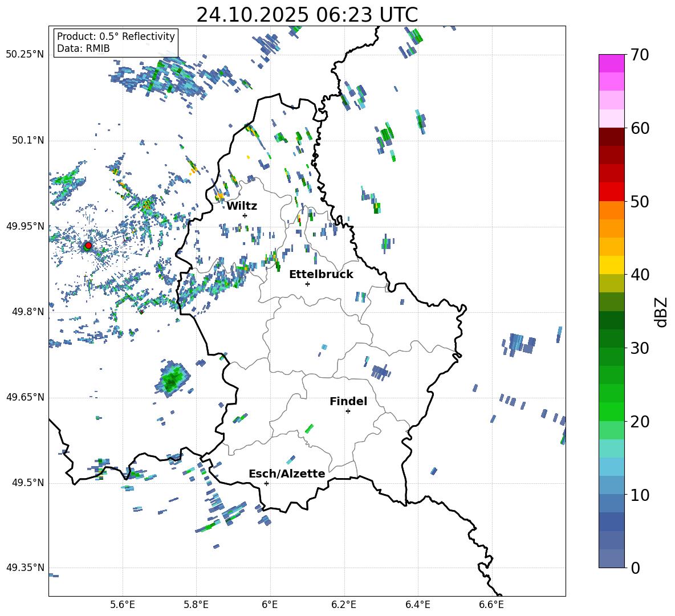
Task: Click the 50.1°N latitude label
Action: pos(27,141)
